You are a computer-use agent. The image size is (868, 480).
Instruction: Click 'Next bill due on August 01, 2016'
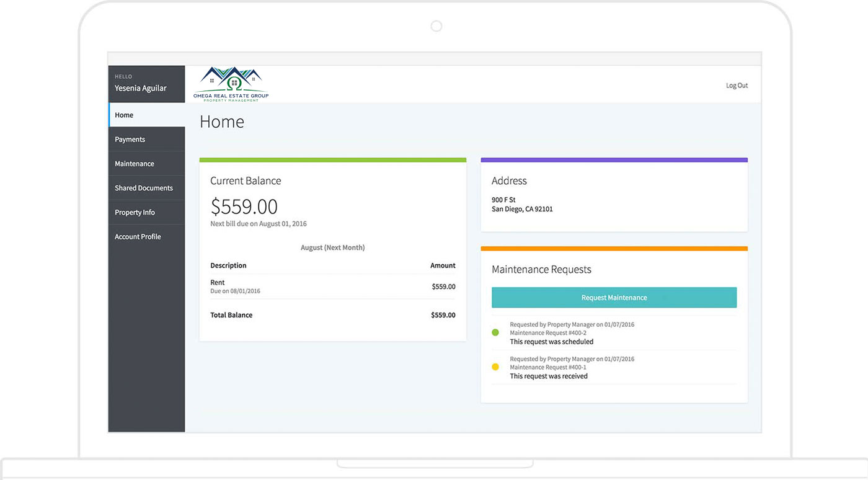(x=259, y=224)
